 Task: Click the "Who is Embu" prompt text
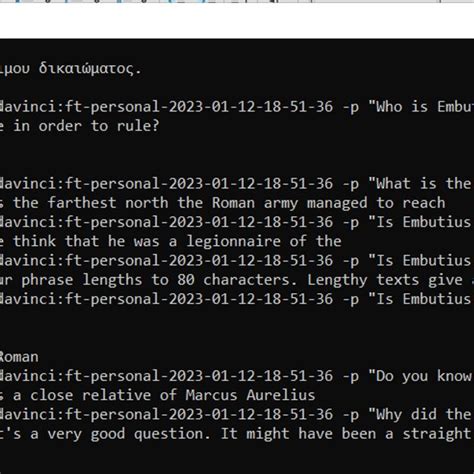click(421, 107)
